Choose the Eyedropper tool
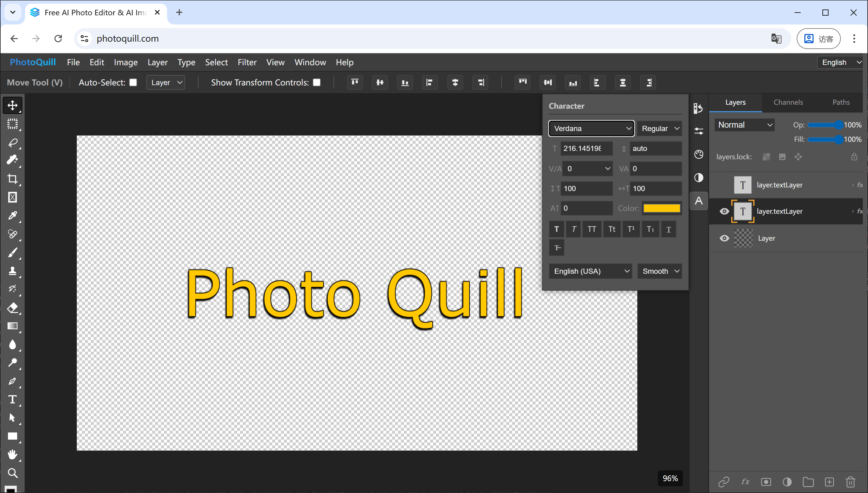This screenshot has width=868, height=493. [13, 215]
